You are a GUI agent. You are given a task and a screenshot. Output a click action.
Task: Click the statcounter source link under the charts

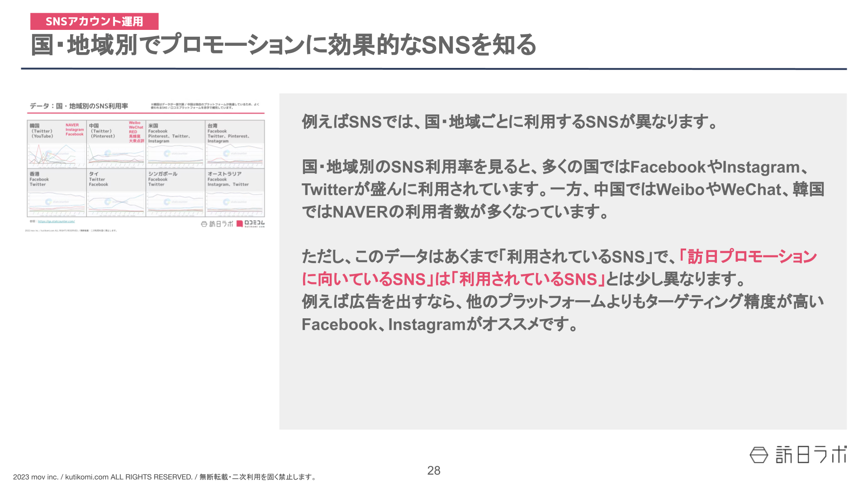click(56, 221)
